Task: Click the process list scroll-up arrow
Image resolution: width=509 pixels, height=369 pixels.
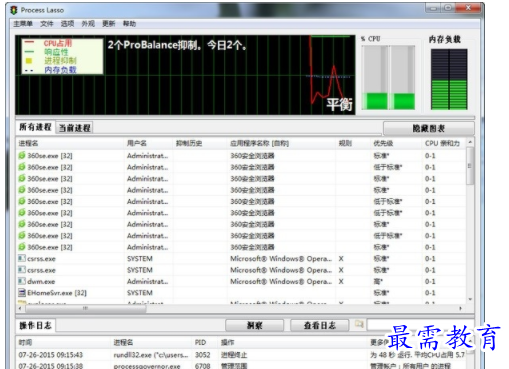Action: pos(470,142)
